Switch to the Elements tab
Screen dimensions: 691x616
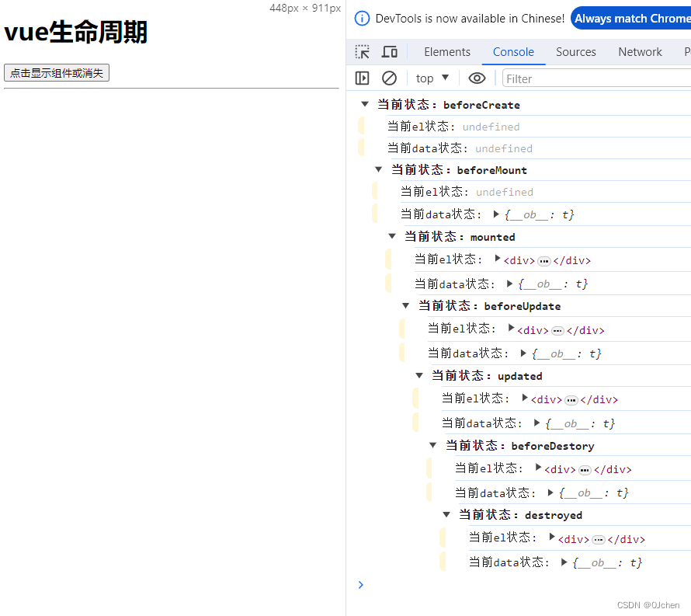click(447, 52)
